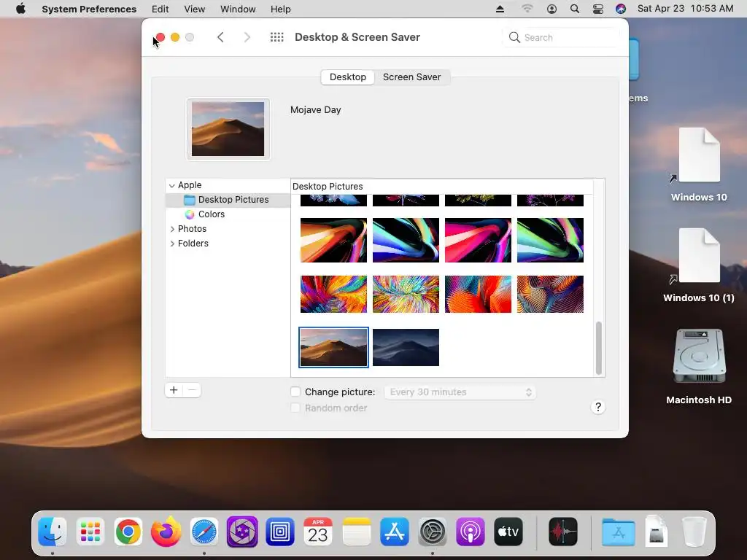
Task: Open Finder from the Dock
Action: point(52,532)
